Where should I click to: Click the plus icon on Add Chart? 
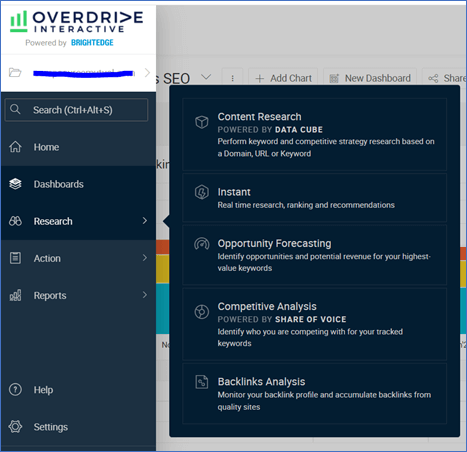coord(259,79)
